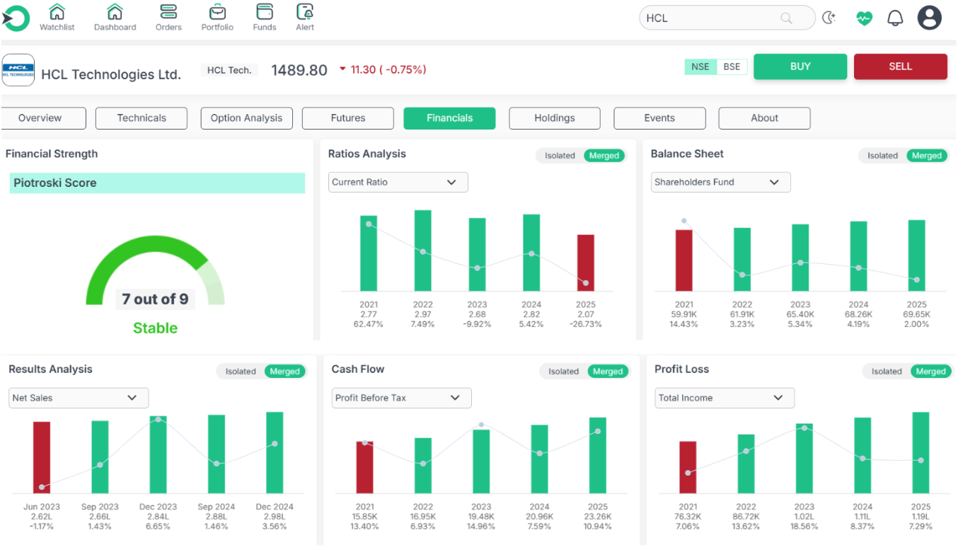Open the Option Analysis tab
980x550 pixels.
[x=246, y=118]
